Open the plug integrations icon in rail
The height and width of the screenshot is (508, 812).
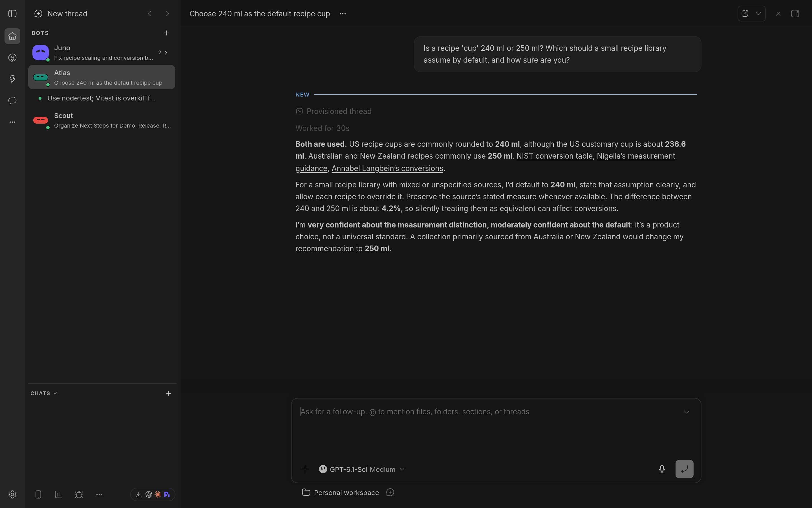tap(12, 58)
